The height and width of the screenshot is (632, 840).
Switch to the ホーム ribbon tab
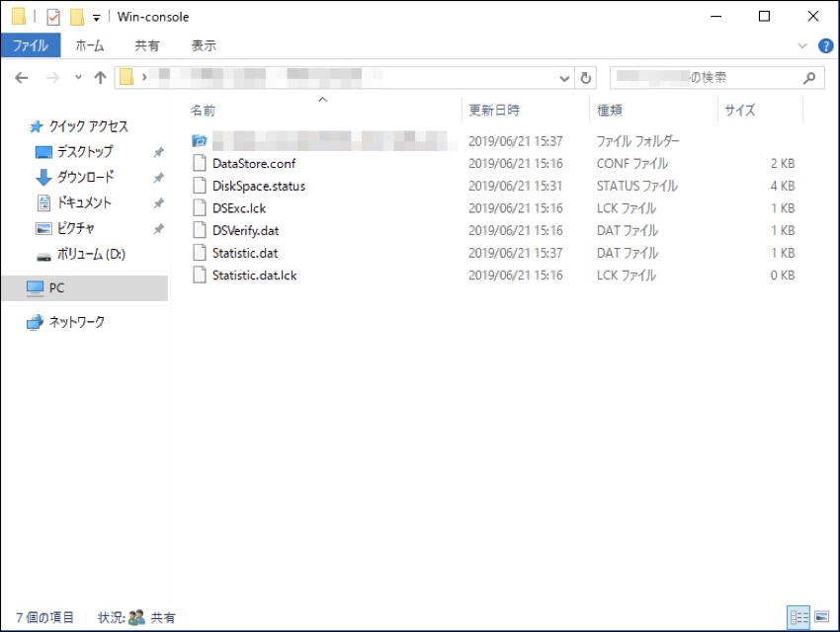[90, 45]
